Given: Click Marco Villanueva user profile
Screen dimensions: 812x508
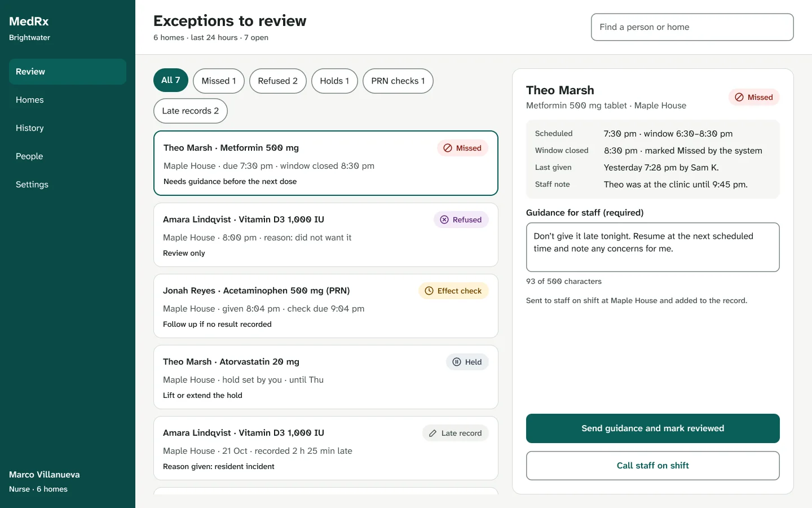Looking at the screenshot, I should [x=45, y=481].
